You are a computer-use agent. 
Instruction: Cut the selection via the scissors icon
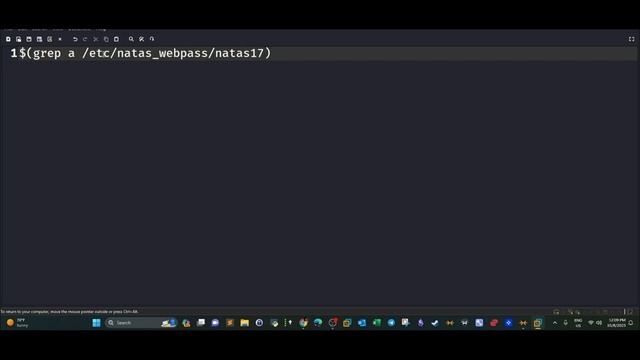pos(96,39)
